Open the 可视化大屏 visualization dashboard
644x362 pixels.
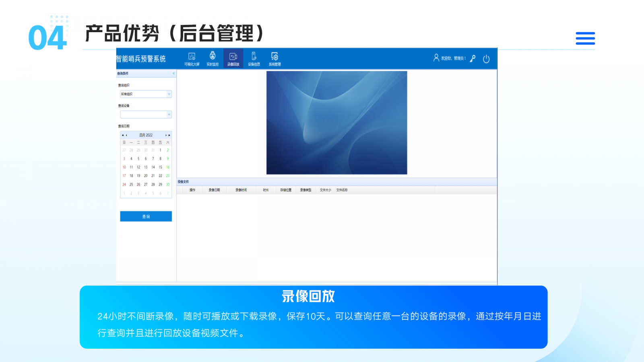tap(192, 59)
